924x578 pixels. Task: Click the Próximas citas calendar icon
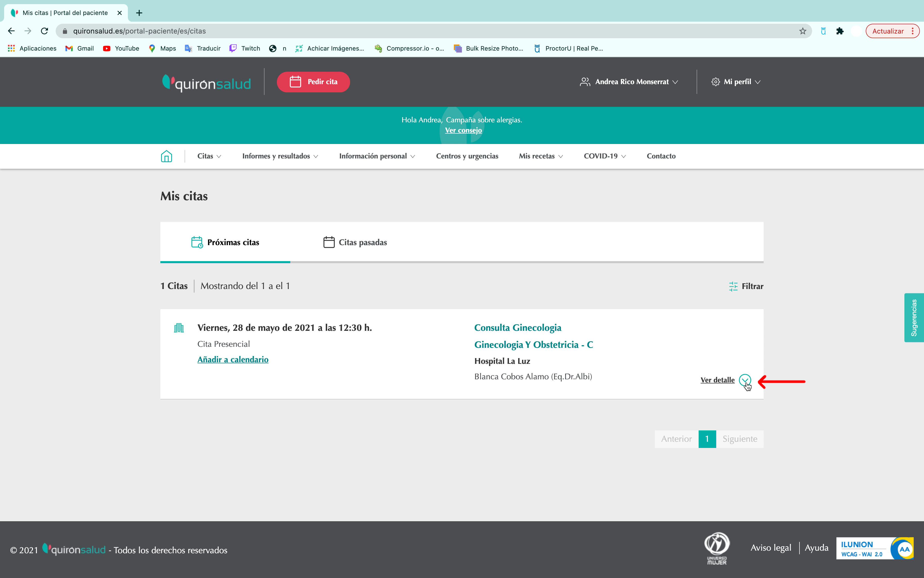[x=197, y=242]
